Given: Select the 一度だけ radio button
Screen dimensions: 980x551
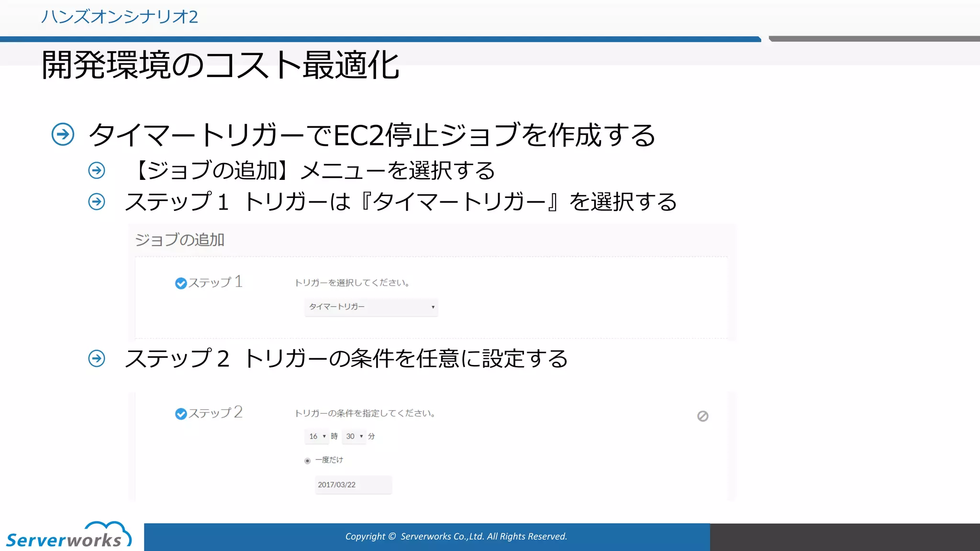Looking at the screenshot, I should coord(307,461).
